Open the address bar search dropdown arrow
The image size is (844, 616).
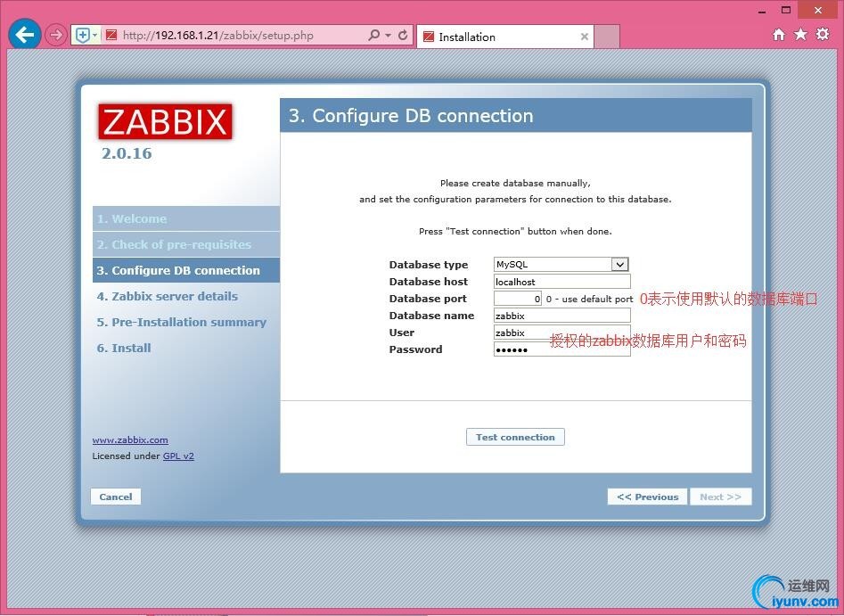(x=388, y=36)
